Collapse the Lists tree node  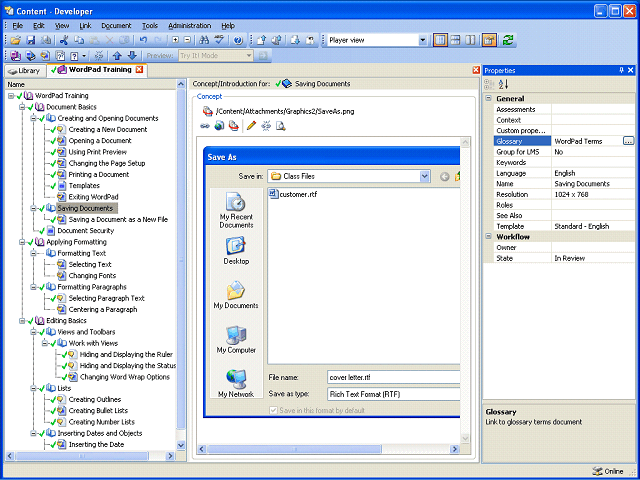(33, 388)
